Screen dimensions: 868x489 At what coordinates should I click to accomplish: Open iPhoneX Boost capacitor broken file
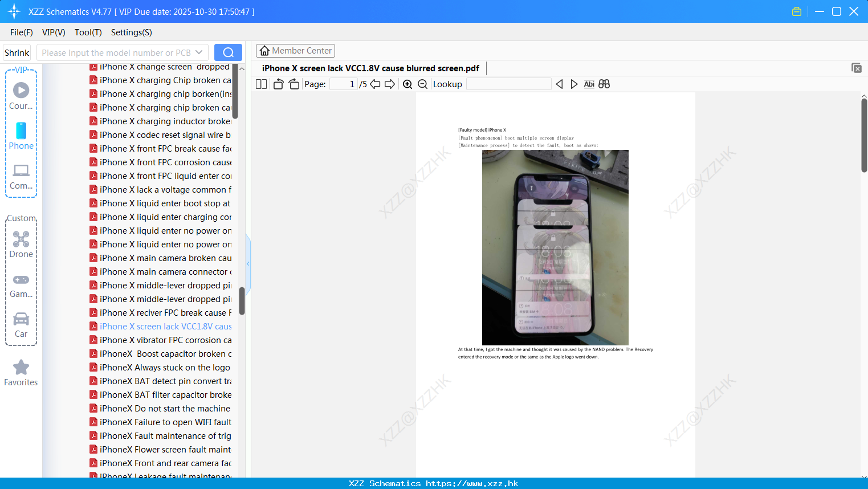click(x=160, y=354)
